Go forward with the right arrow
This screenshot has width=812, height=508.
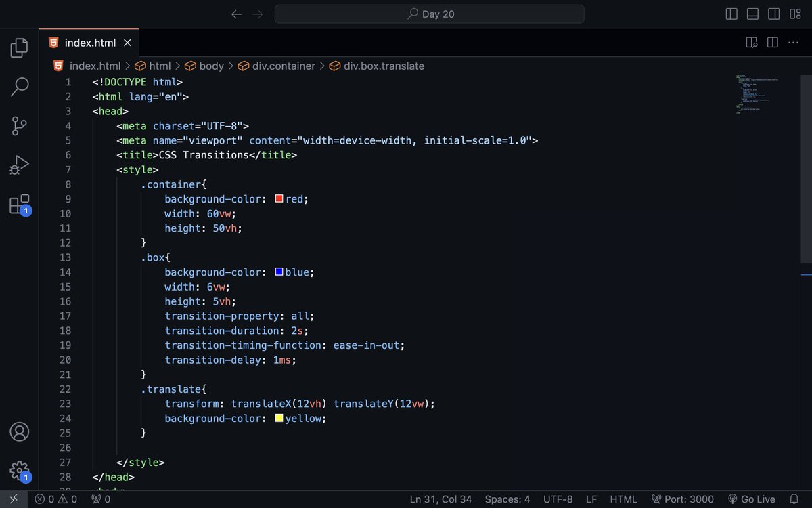257,14
